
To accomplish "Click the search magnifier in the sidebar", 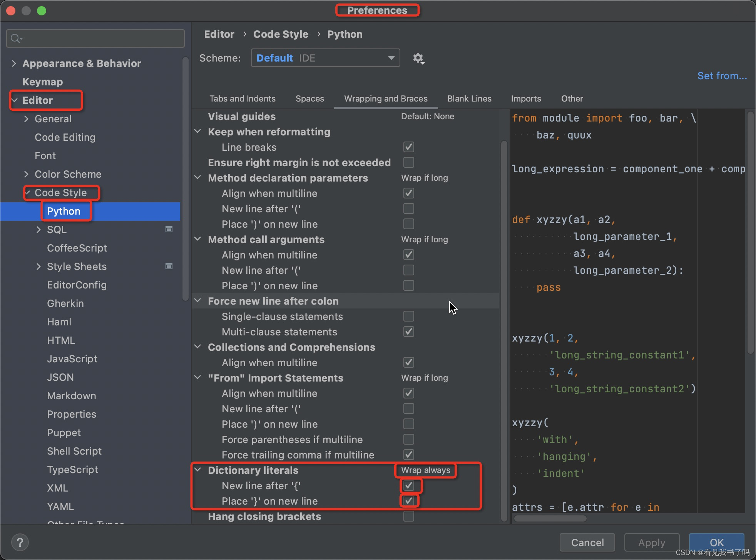I will (16, 38).
